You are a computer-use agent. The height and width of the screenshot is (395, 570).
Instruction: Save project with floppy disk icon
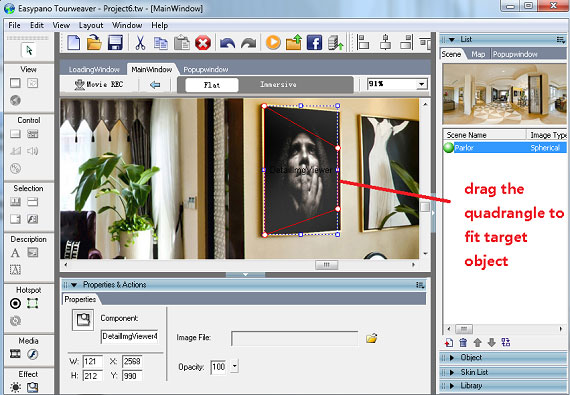[115, 43]
